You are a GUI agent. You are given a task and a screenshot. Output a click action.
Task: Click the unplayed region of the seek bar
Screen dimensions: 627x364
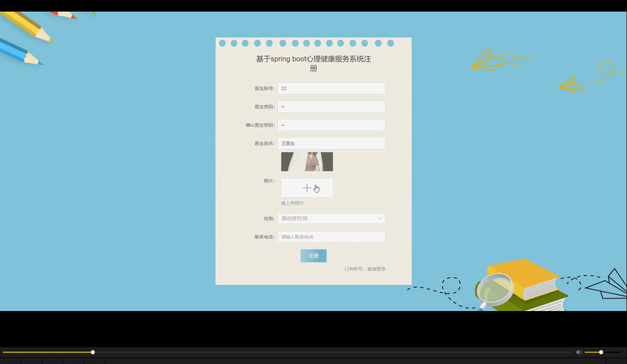[331, 352]
